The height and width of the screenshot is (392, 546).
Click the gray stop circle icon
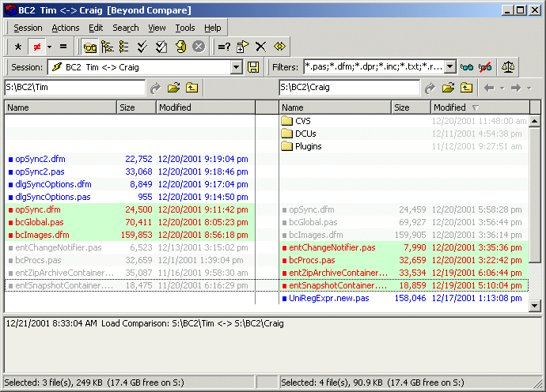click(199, 47)
